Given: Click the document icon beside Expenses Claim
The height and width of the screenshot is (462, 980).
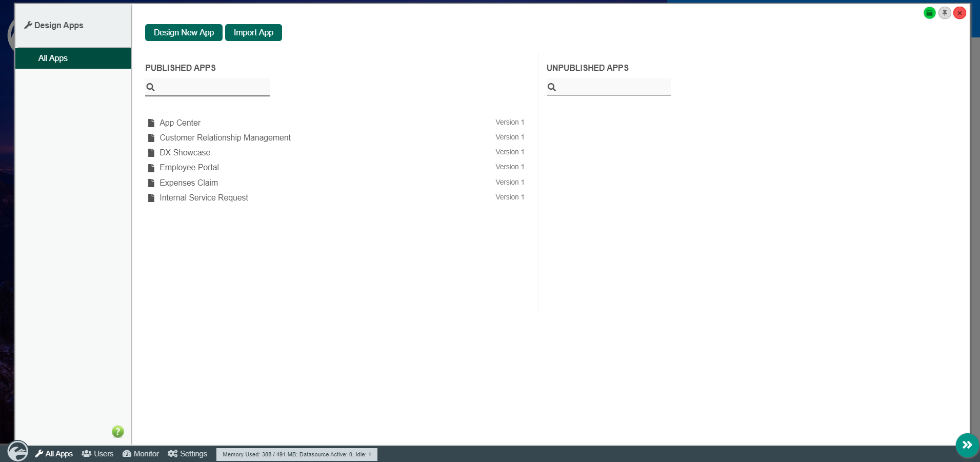Looking at the screenshot, I should pos(151,183).
